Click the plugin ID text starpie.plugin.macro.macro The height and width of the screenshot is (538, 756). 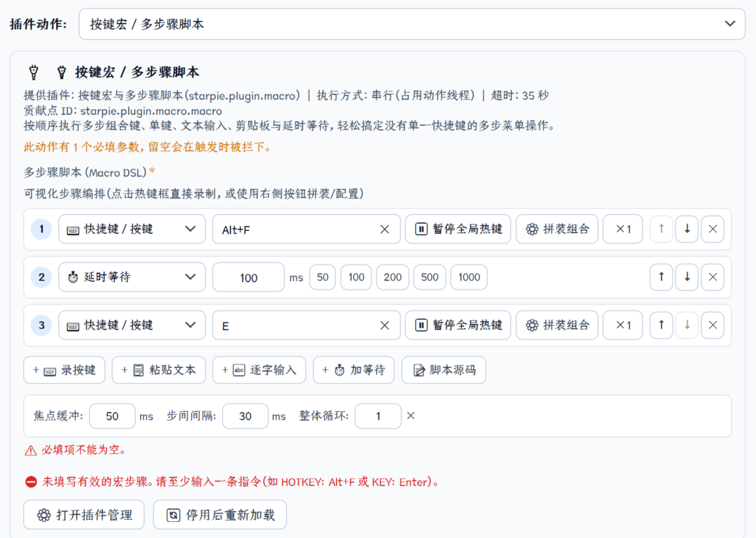click(x=151, y=111)
